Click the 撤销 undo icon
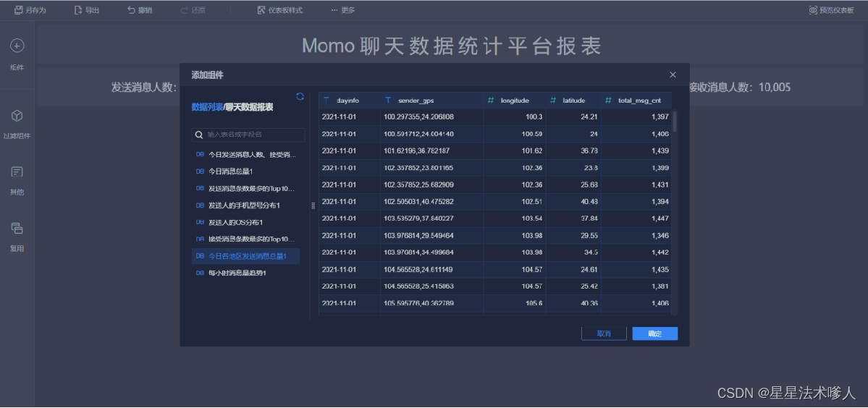 coord(131,10)
